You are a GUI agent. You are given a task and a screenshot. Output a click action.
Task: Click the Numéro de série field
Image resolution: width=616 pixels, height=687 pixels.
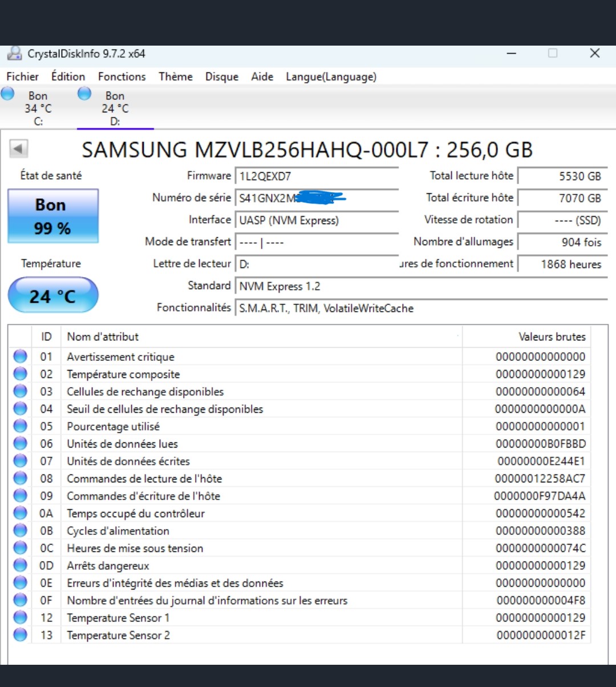pos(317,198)
